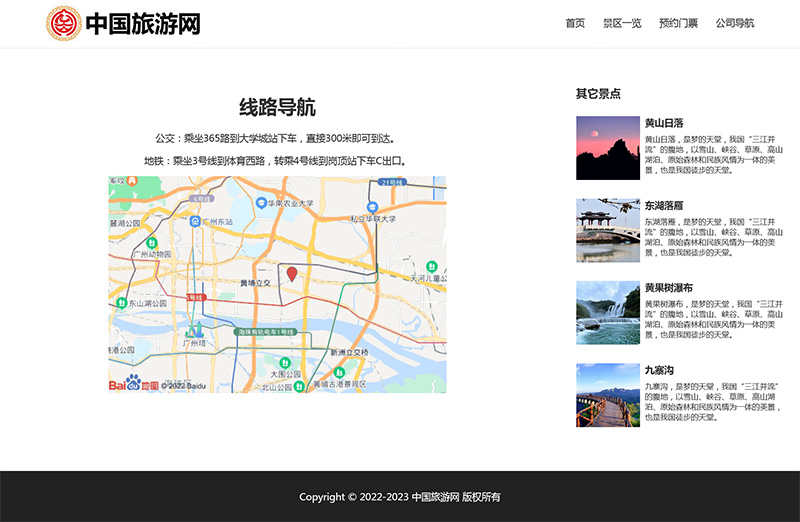
Task: Go to the 首页 home page
Action: (575, 23)
